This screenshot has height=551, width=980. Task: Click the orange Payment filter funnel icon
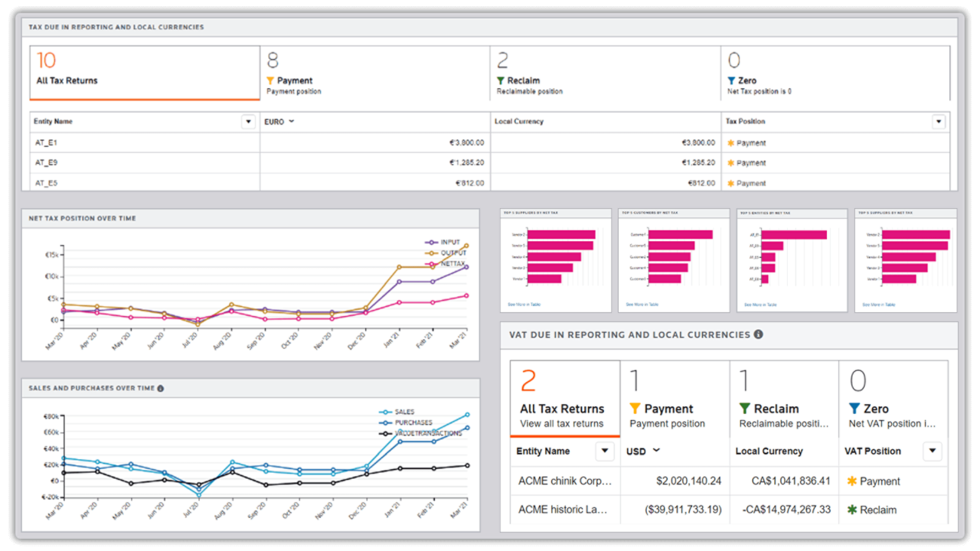coord(270,80)
